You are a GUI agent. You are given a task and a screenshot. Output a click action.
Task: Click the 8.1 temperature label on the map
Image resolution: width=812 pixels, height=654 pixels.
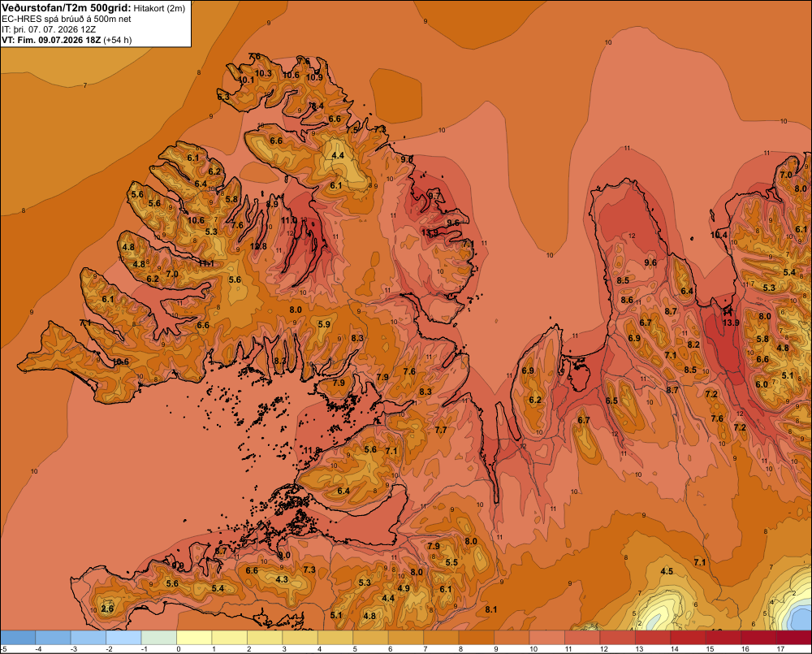point(491,609)
